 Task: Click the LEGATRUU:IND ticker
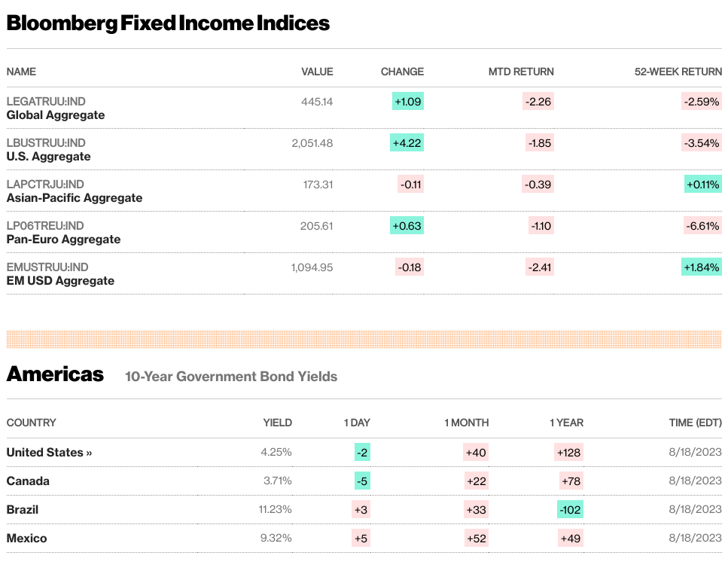(46, 101)
